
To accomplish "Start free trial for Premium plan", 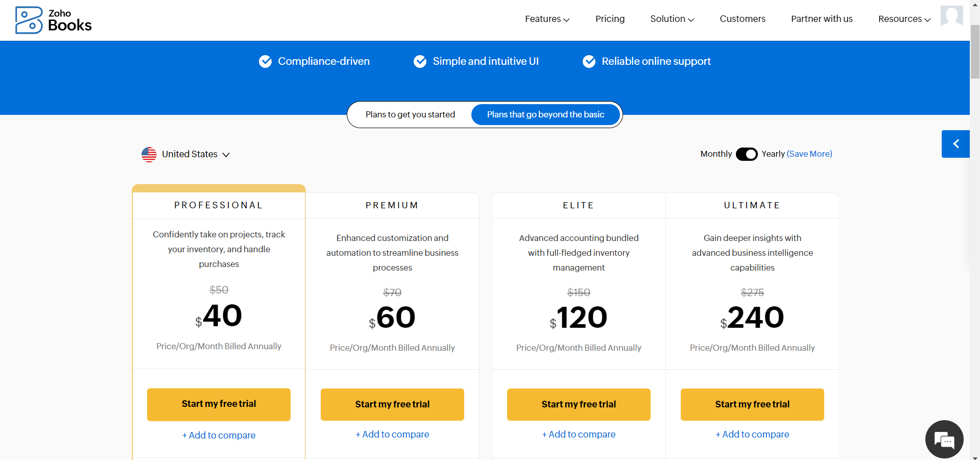I will pos(392,404).
